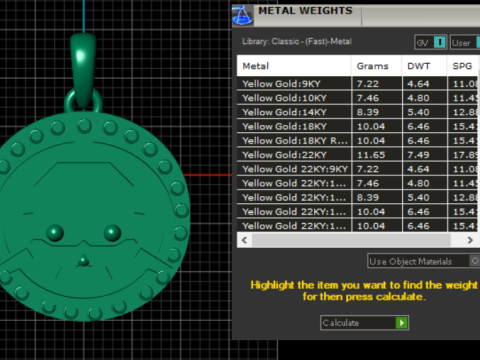Viewport: 480px width, 360px height.
Task: Click the 7.49 DWT value
Action: click(418, 155)
